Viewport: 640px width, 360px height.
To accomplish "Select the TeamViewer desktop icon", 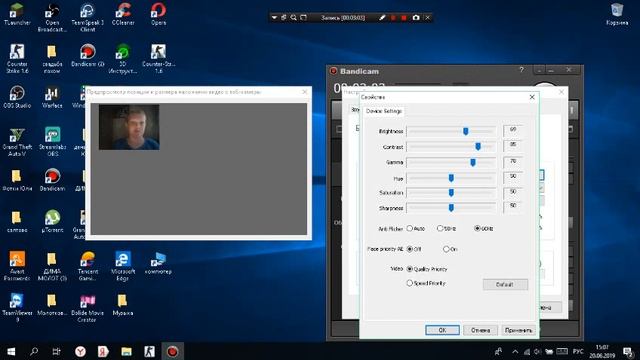I will (17, 308).
